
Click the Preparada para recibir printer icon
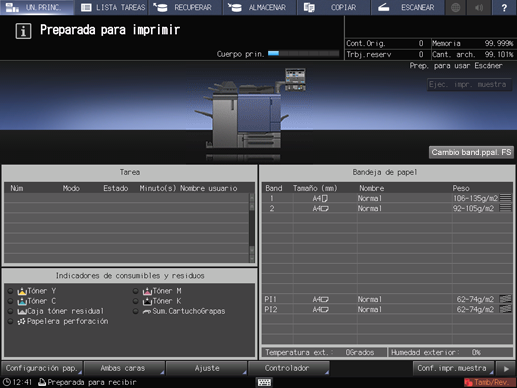42,382
